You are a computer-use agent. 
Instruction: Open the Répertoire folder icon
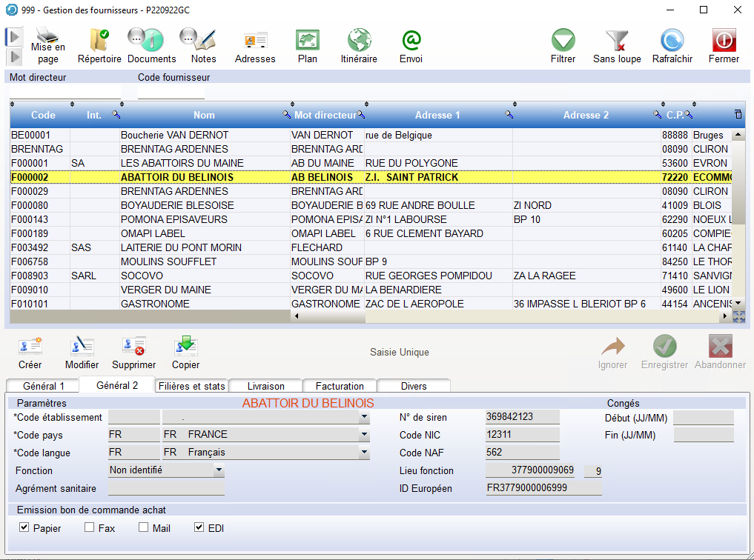click(x=99, y=39)
